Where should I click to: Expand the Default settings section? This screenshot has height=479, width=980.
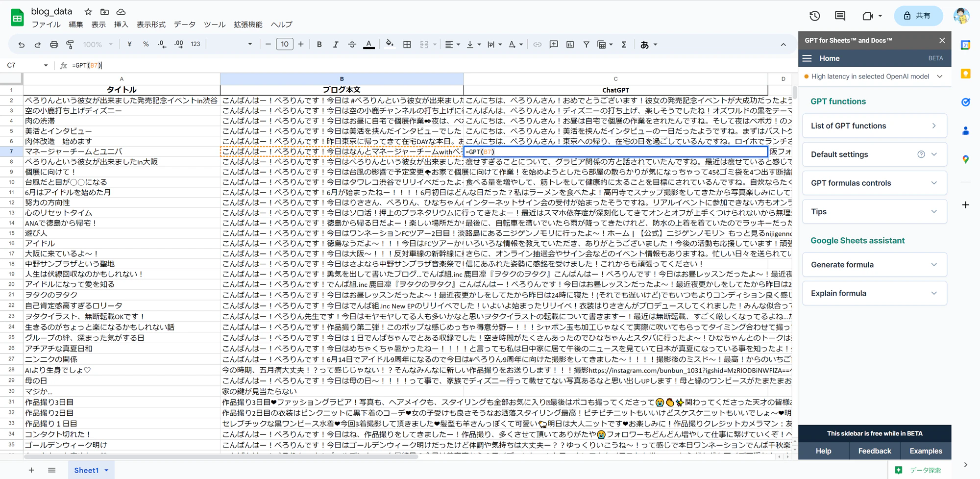[x=874, y=154]
